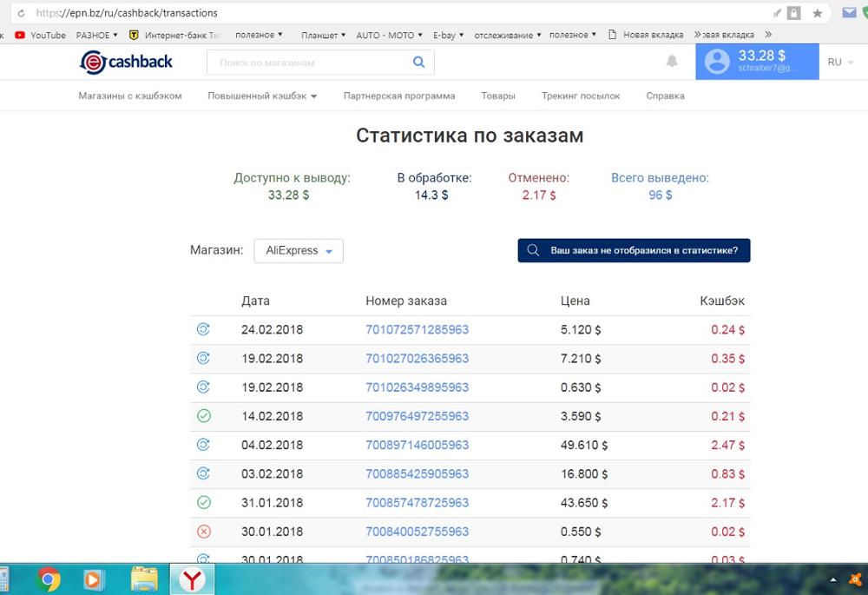The height and width of the screenshot is (595, 868).
Task: Open Yandex browser from taskbar
Action: point(192,578)
